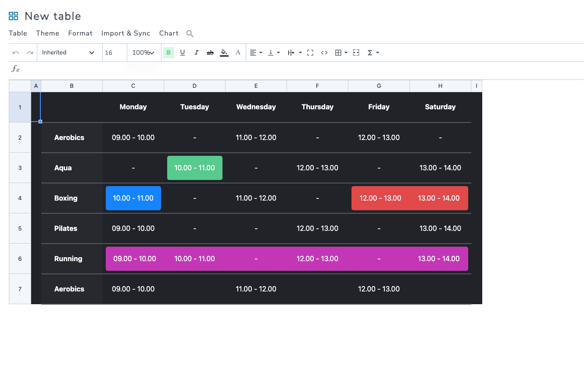
Task: Select column H header
Action: pyautogui.click(x=440, y=86)
